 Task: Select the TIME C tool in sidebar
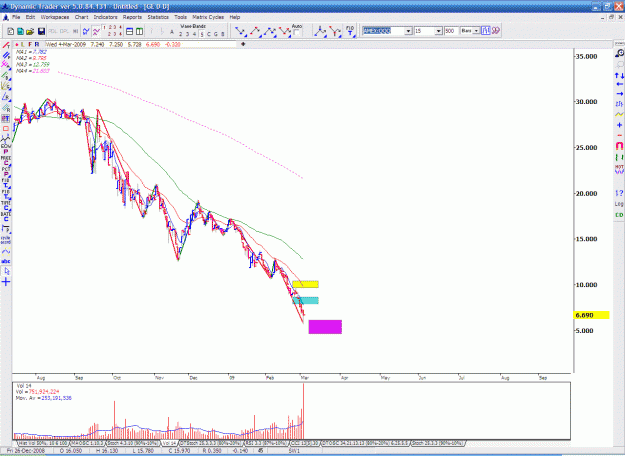tap(6, 205)
